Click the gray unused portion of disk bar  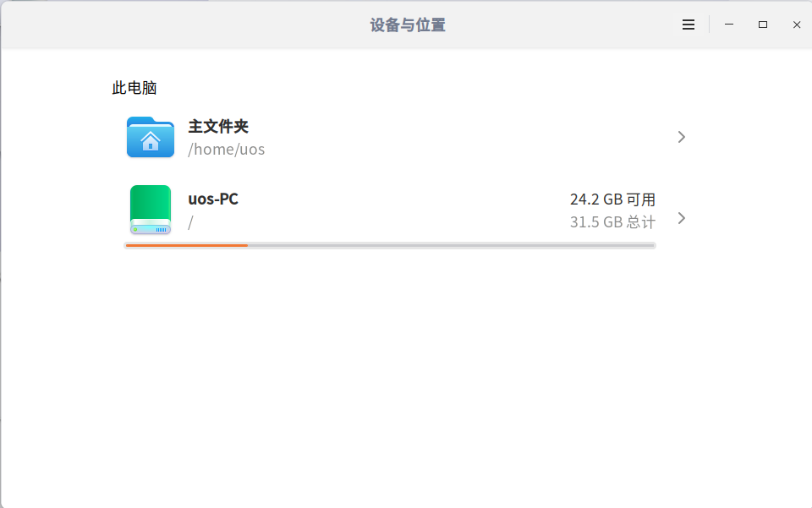(452, 245)
